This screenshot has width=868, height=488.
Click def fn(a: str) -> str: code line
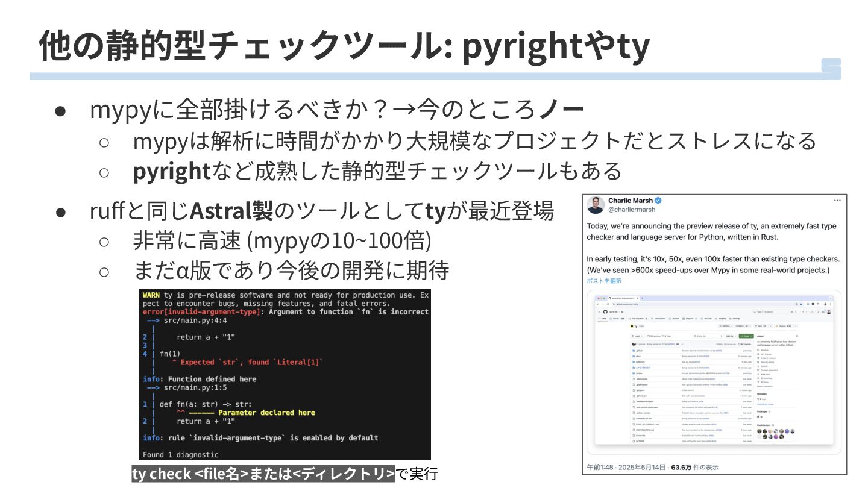[x=206, y=404]
